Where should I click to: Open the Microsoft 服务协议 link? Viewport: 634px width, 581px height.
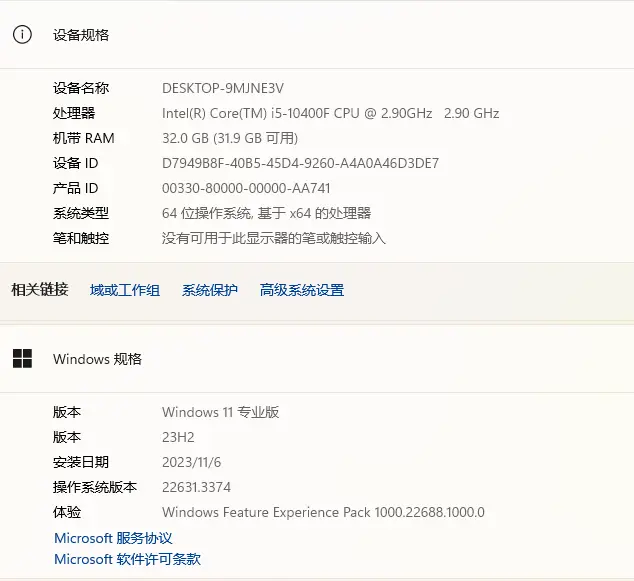pyautogui.click(x=113, y=538)
